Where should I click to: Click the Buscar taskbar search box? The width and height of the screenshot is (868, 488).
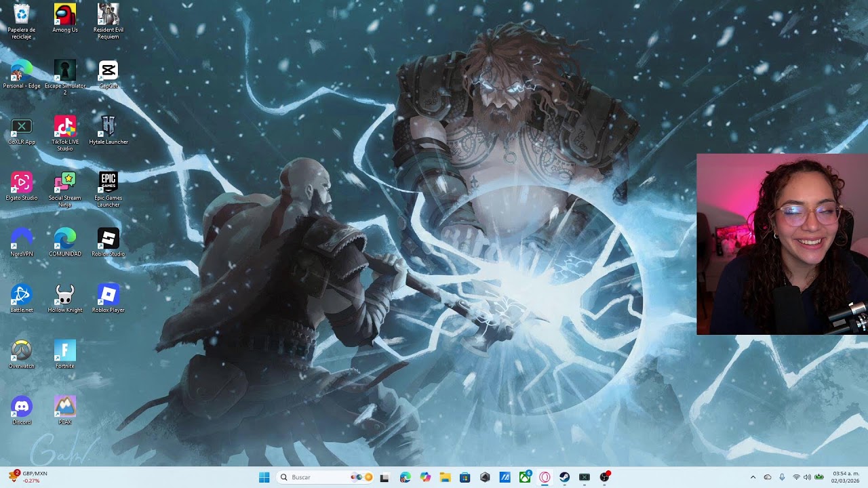pos(326,477)
